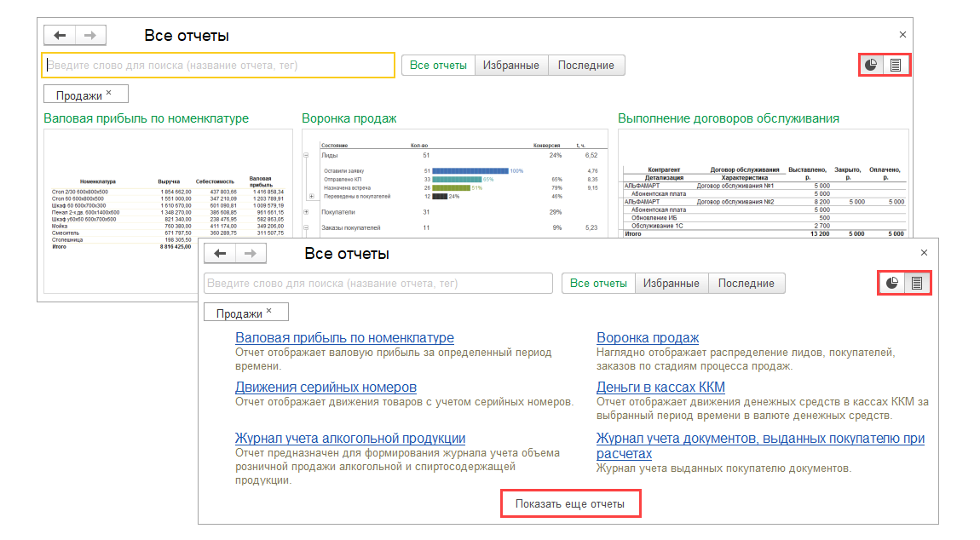Open Журнал учета алкогольной продукции link

[x=350, y=439]
